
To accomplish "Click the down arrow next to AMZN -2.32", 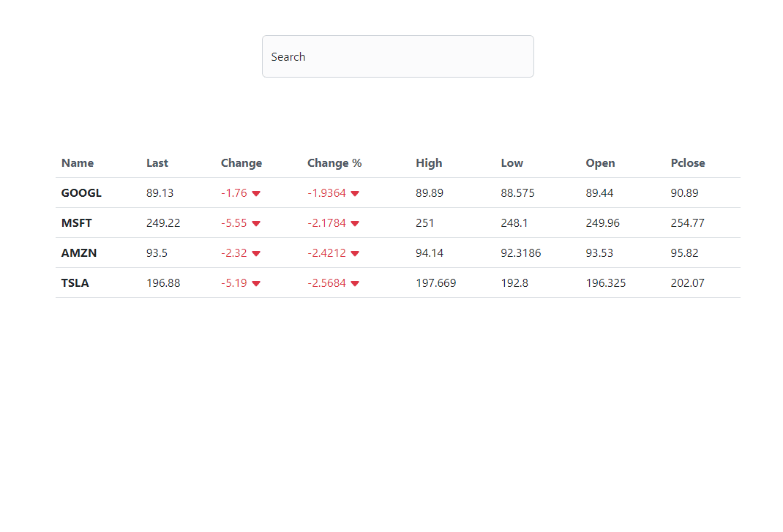I will click(256, 254).
